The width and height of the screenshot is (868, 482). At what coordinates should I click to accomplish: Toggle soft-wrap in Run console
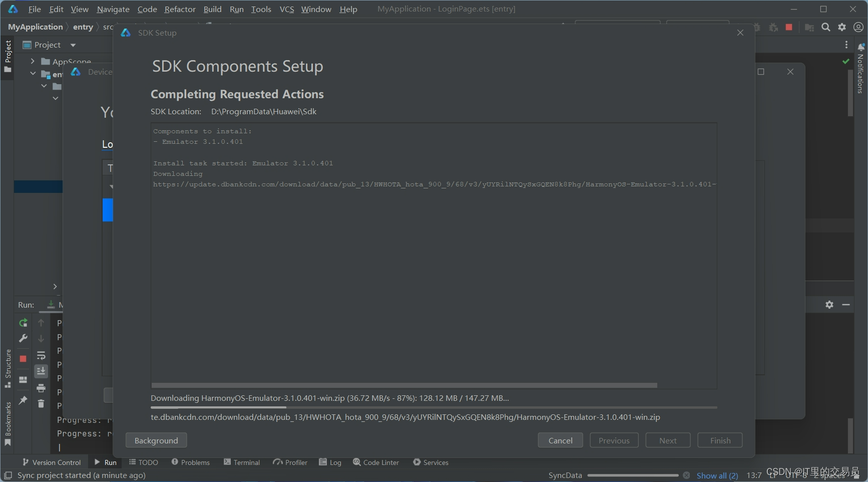[41, 356]
